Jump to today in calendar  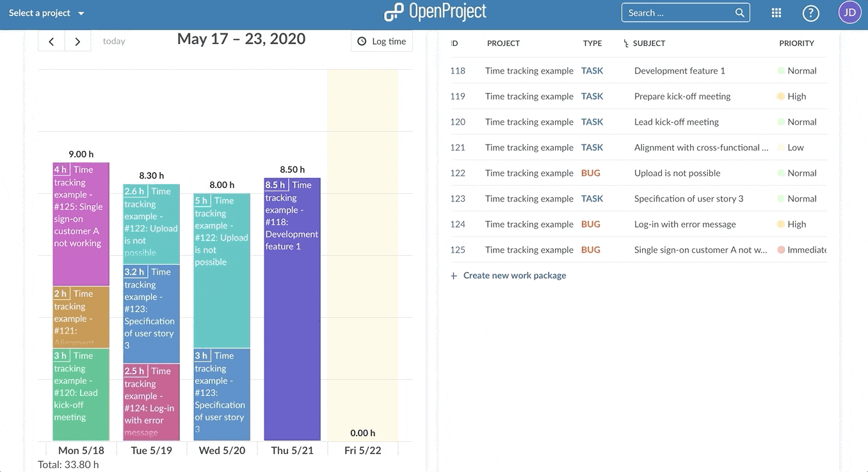(114, 42)
